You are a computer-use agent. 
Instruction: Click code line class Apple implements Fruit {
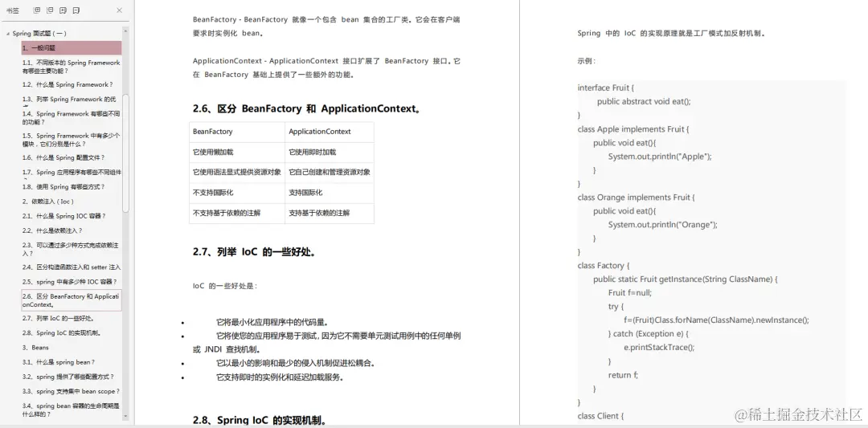633,128
